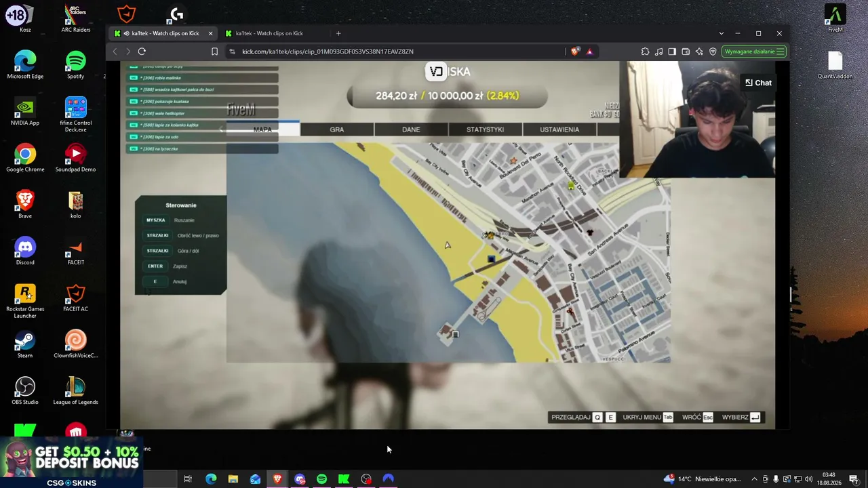Viewport: 868px width, 488px height.
Task: Bookmark this page in Brave
Action: pyautogui.click(x=214, y=52)
